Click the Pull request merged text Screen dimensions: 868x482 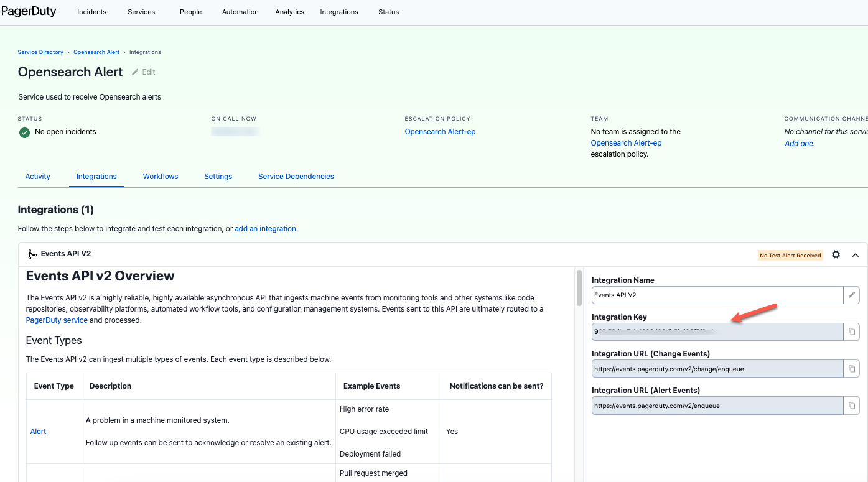click(x=373, y=473)
